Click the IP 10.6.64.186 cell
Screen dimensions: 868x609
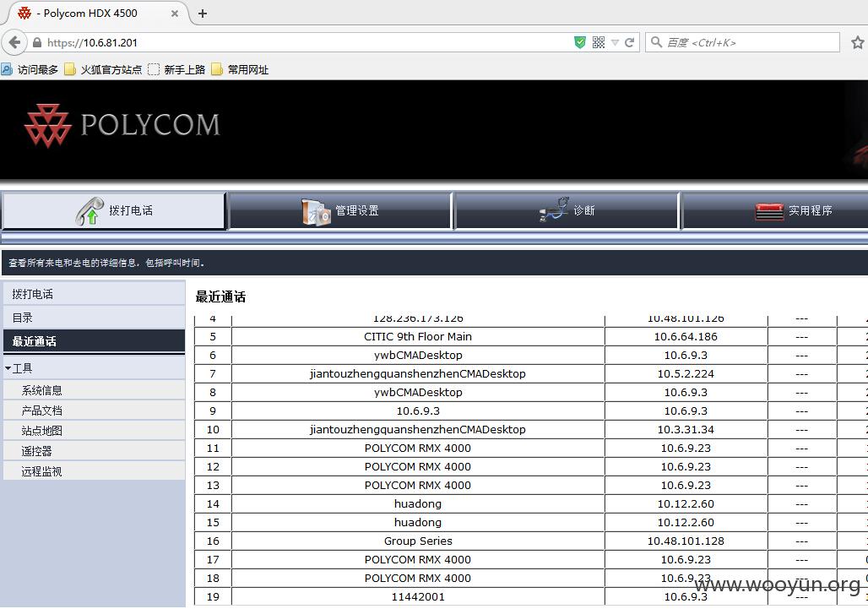coord(686,337)
